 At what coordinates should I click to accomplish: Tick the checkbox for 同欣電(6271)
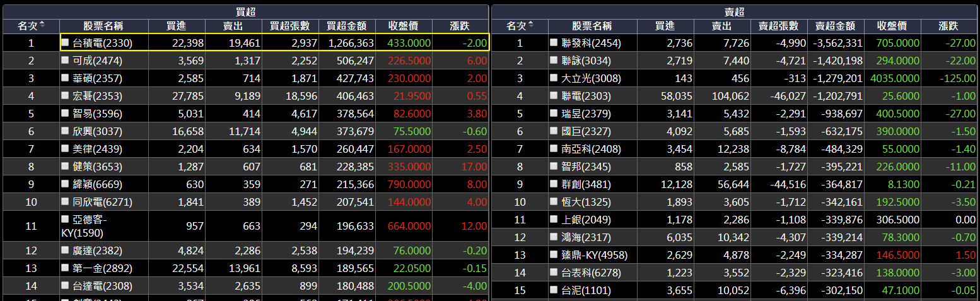[x=66, y=202]
